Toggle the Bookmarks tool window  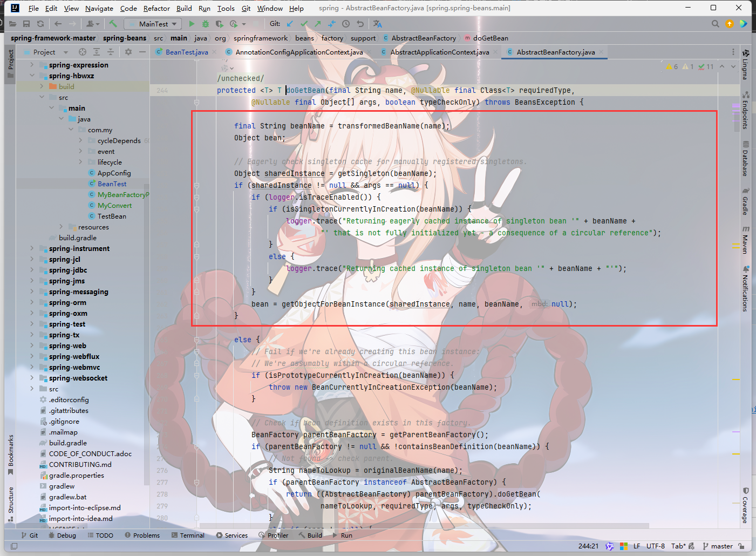click(10, 455)
